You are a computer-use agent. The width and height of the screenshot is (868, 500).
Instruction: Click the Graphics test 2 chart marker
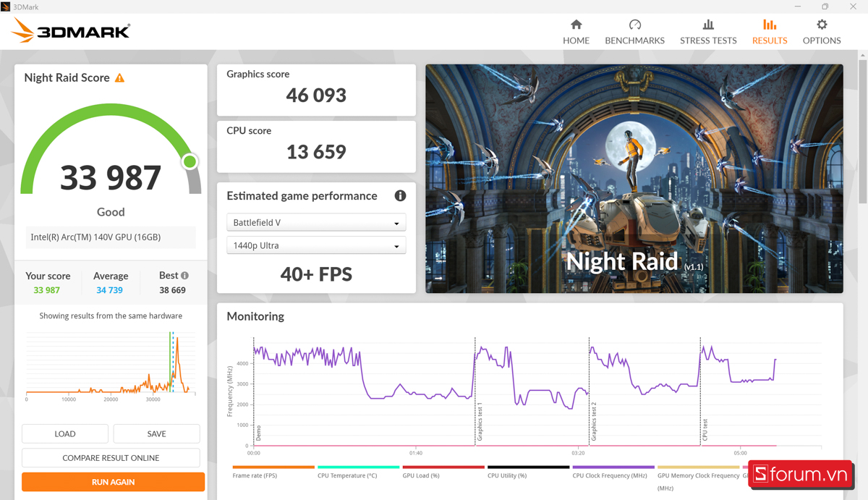[594, 422]
